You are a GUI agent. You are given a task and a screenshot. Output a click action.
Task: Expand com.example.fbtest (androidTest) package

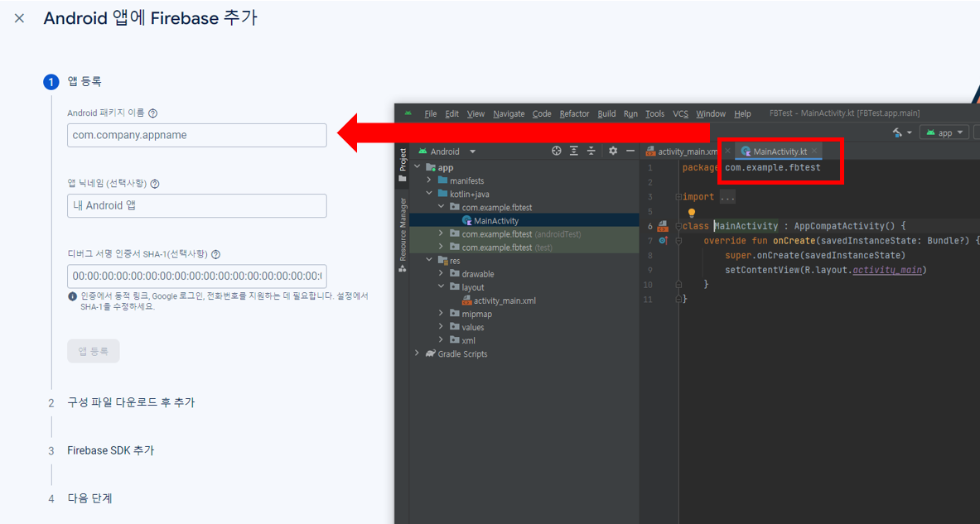[x=441, y=233]
